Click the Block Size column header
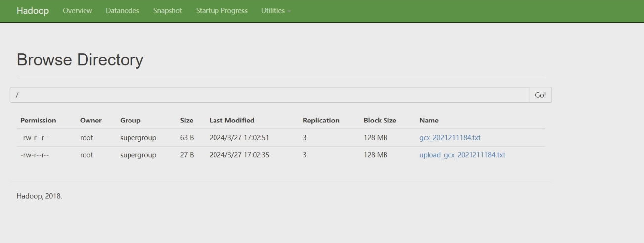Image resolution: width=644 pixels, height=243 pixels. tap(380, 121)
